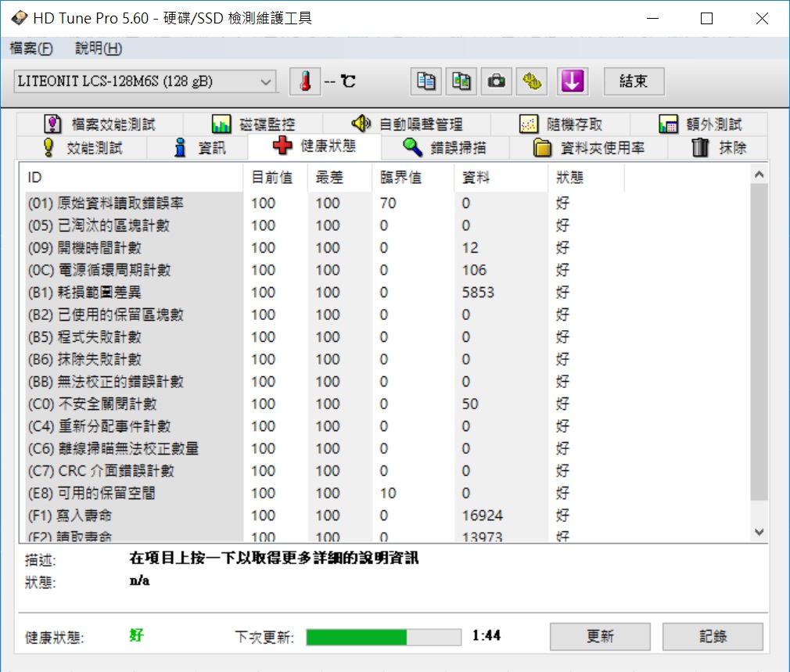Click threshold value 70
Image resolution: width=790 pixels, height=672 pixels.
point(388,203)
